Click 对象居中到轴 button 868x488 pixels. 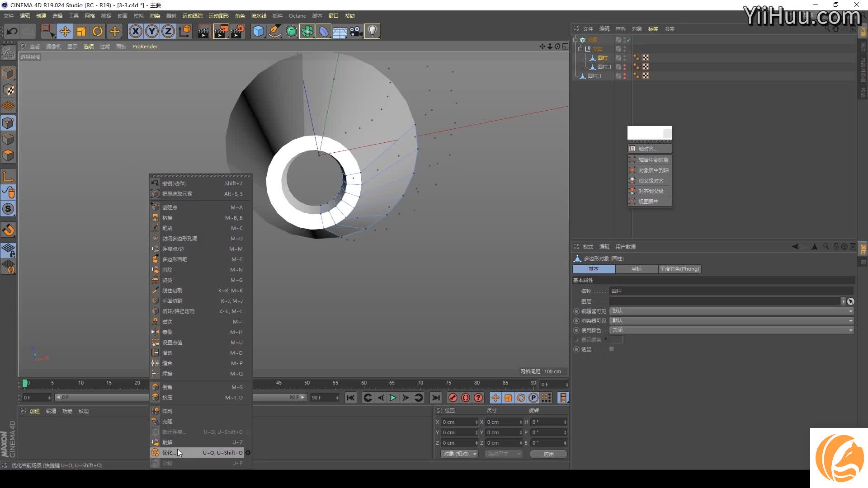tap(650, 170)
